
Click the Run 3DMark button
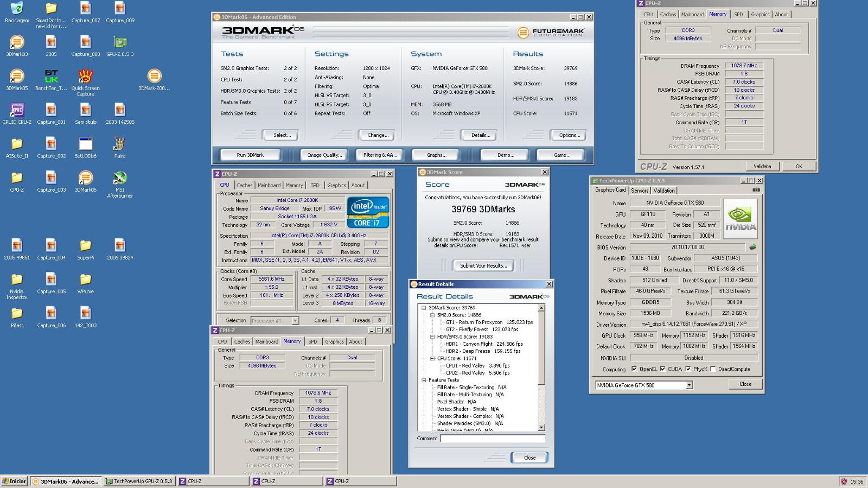click(x=250, y=155)
